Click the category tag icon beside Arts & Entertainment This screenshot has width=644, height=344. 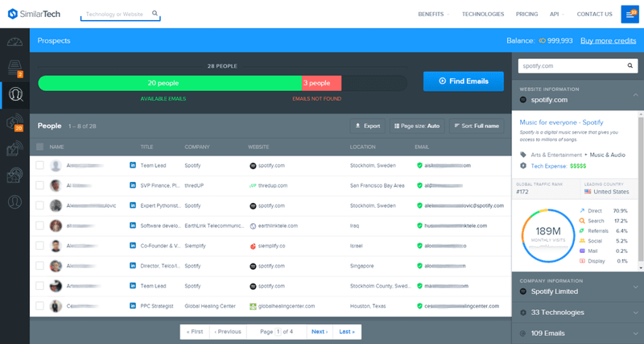pos(522,155)
